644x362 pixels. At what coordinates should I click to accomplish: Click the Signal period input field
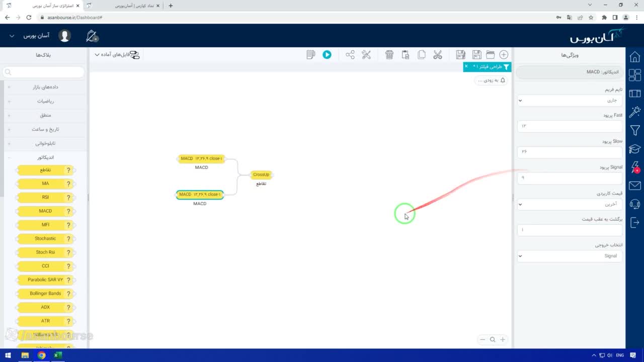pos(570,178)
